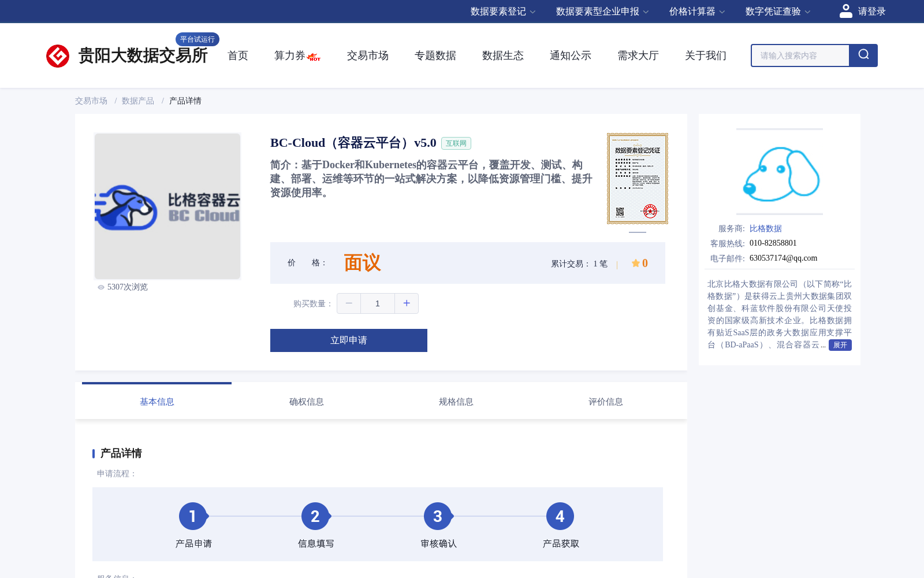Click step 3 审核确认 circle
924x578 pixels.
coord(438,516)
